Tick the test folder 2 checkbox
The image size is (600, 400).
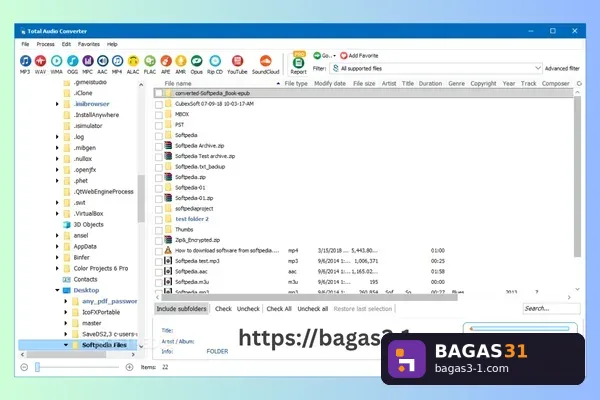(x=159, y=220)
